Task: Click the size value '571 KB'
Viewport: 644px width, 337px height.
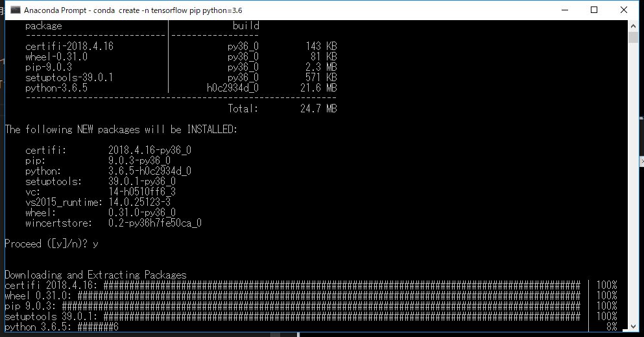Action: [321, 77]
